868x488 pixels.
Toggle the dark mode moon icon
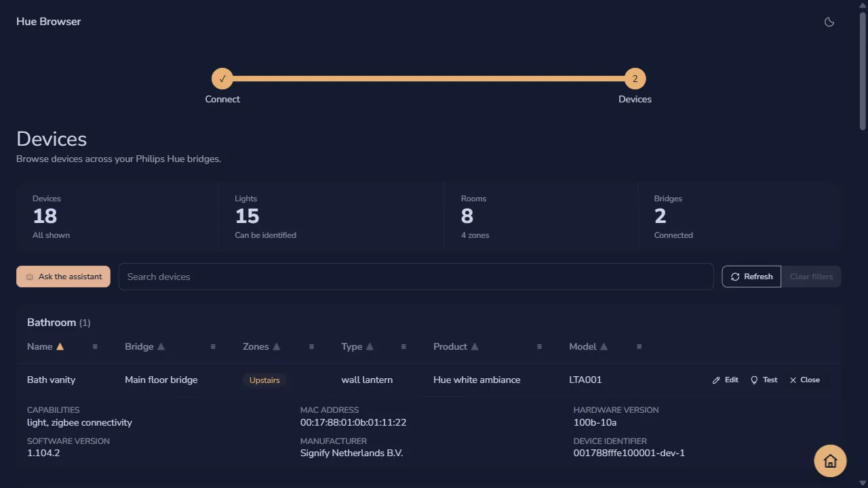tap(829, 22)
